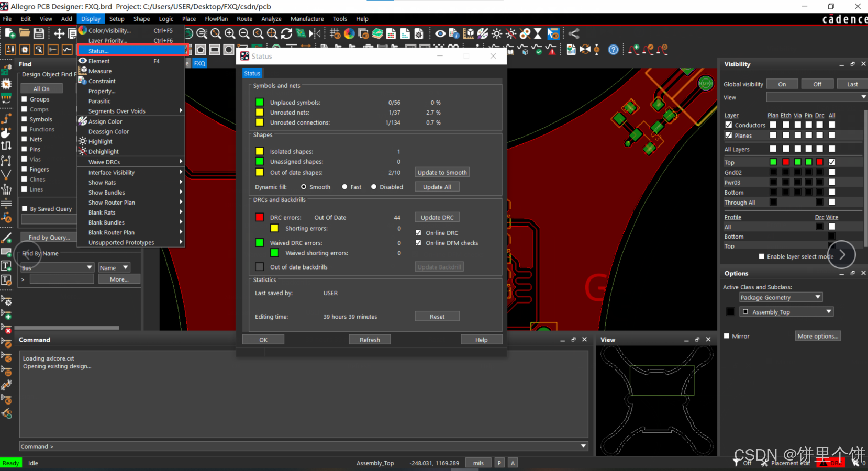Click the black Active Class color swatch
The image size is (868, 471).
coord(731,312)
